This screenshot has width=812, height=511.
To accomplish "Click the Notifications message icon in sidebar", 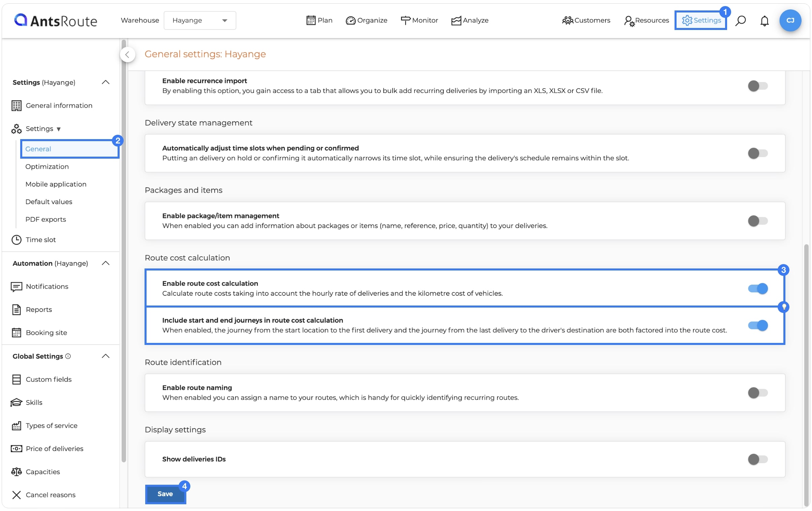I will click(x=17, y=287).
